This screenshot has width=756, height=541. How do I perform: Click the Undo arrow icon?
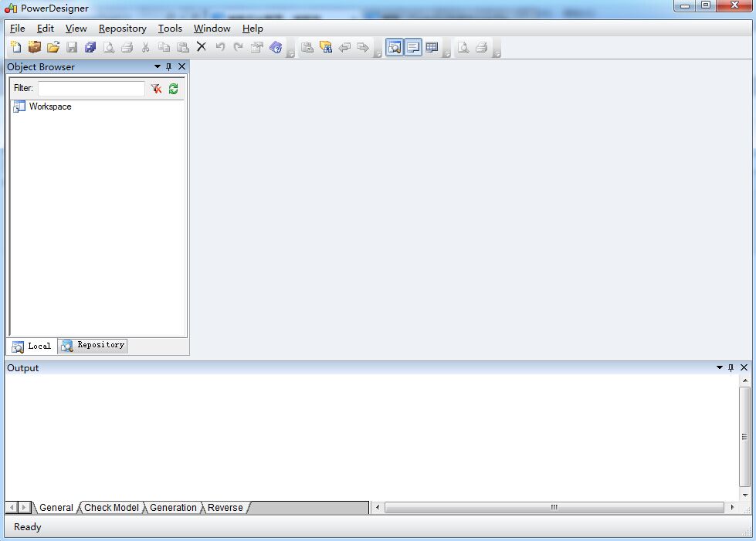pos(220,47)
